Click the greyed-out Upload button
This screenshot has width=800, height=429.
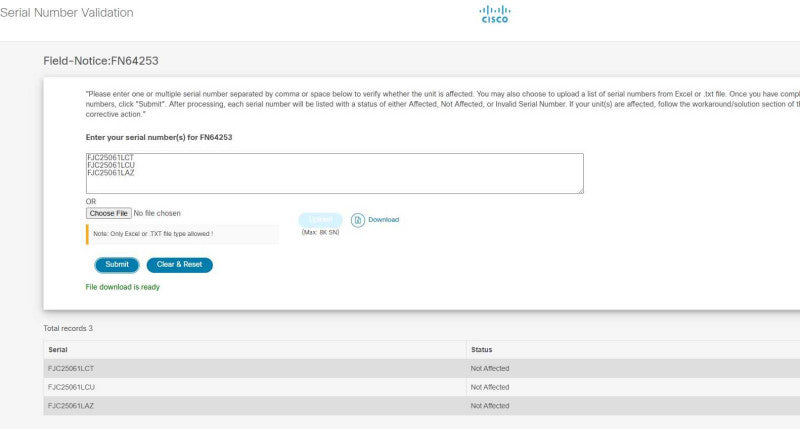coord(320,220)
